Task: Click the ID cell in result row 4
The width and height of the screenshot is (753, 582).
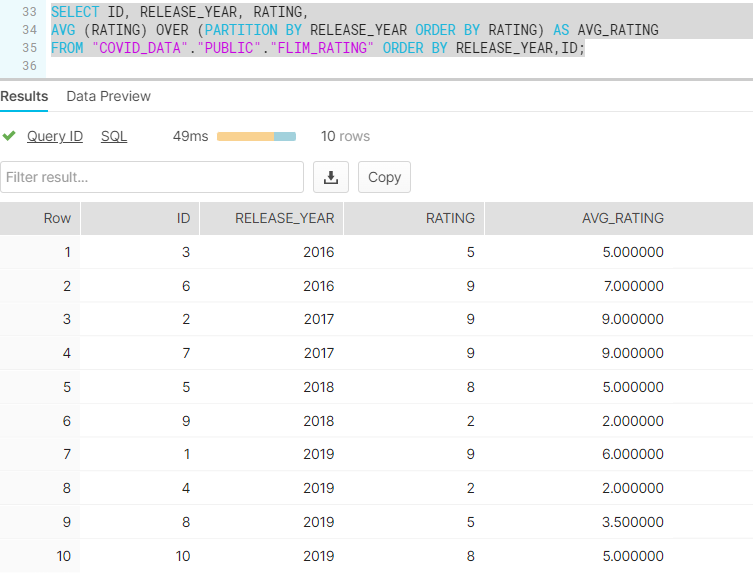Action: [x=186, y=353]
